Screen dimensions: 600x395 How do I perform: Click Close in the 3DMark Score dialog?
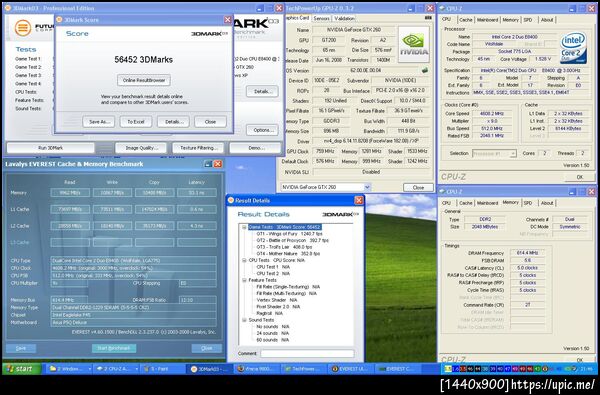point(210,122)
